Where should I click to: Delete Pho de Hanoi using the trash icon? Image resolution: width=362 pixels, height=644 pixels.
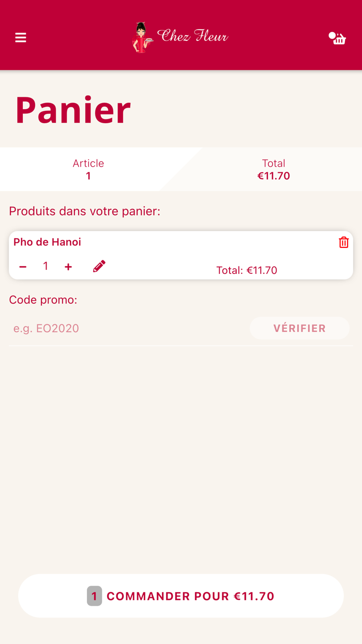(343, 242)
